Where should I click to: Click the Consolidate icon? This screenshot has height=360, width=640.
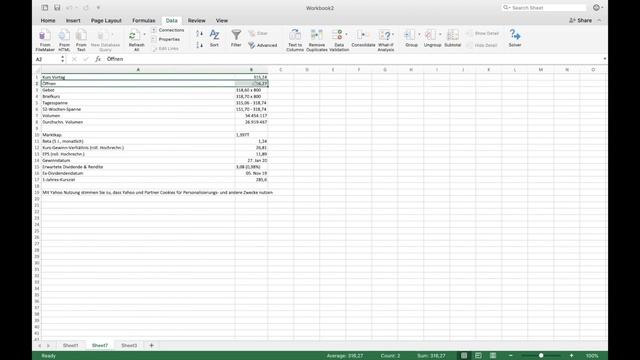tap(362, 35)
